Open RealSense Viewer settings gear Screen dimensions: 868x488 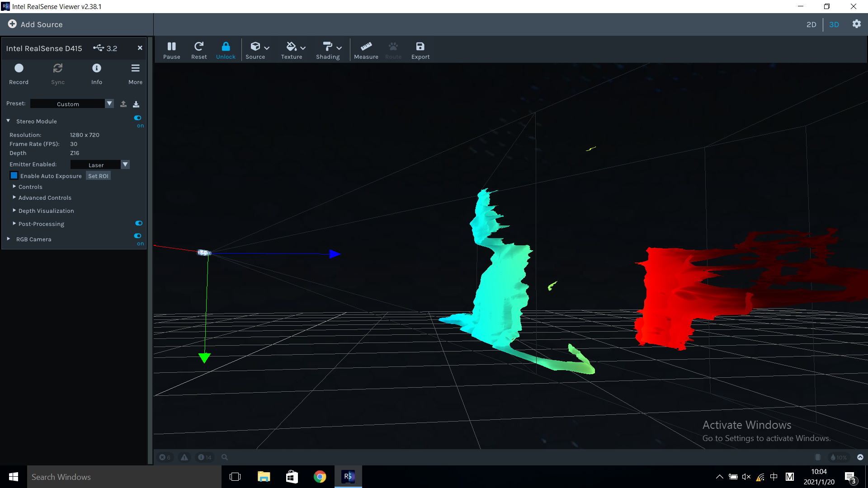click(857, 24)
